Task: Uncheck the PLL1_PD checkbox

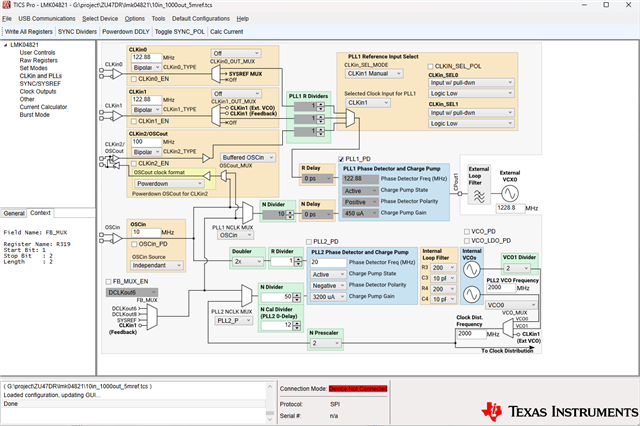Action: [341, 159]
